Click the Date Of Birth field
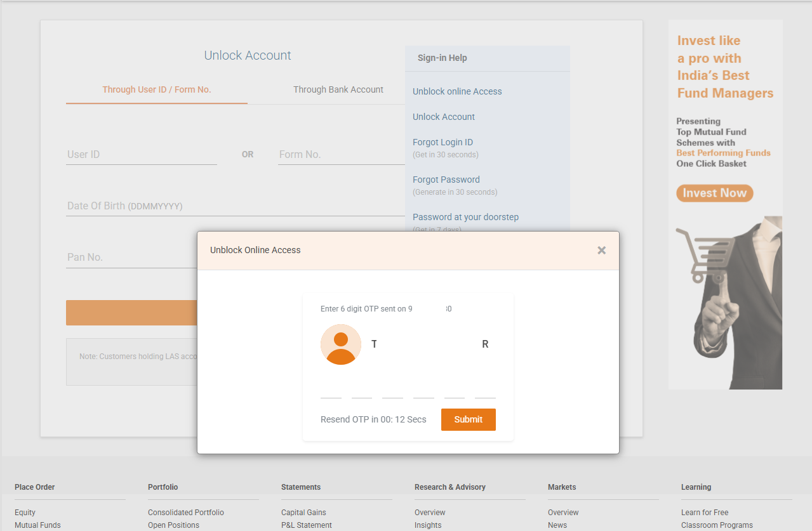 click(235, 206)
